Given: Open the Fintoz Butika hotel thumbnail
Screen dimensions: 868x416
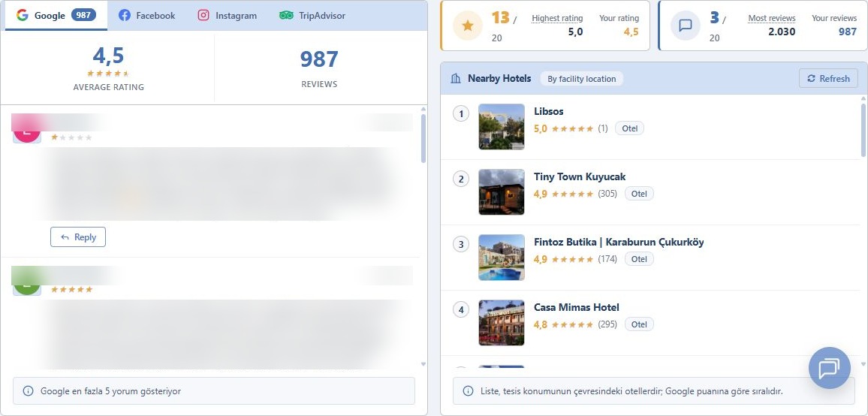Looking at the screenshot, I should coord(502,258).
